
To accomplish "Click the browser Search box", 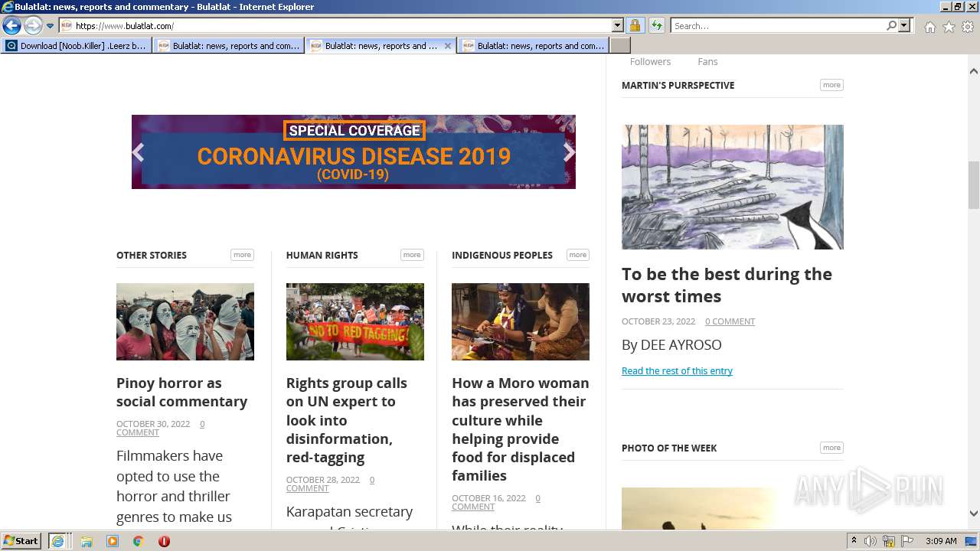I will pos(777,26).
